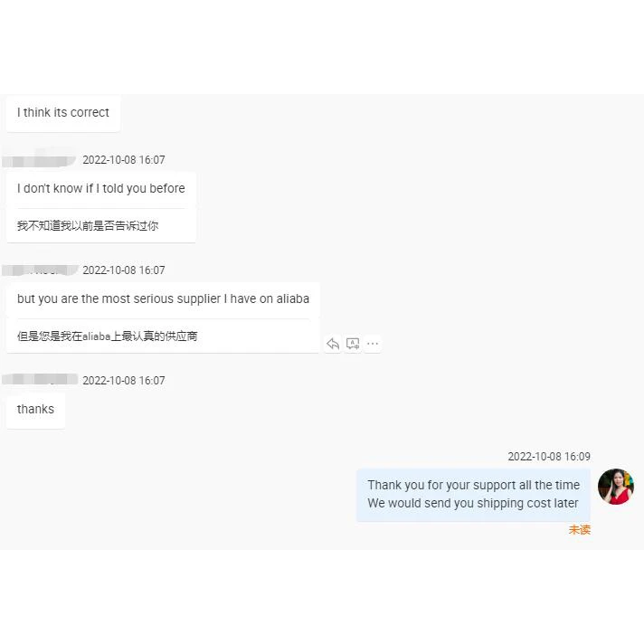Click the translate icon next to the message
The width and height of the screenshot is (644, 644).
pyautogui.click(x=353, y=344)
